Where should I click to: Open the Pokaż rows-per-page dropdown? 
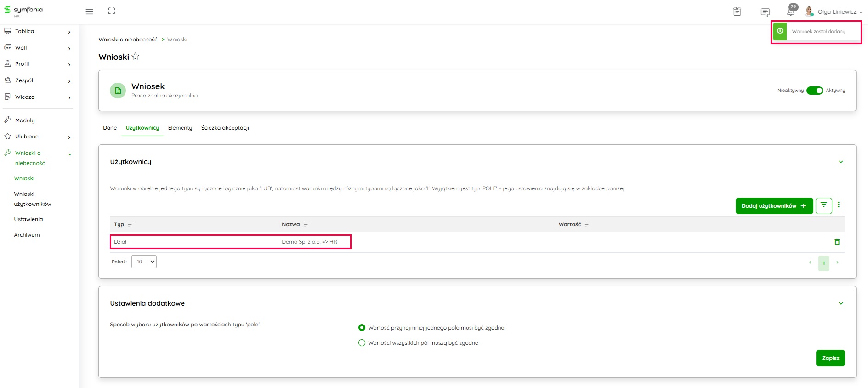(144, 262)
